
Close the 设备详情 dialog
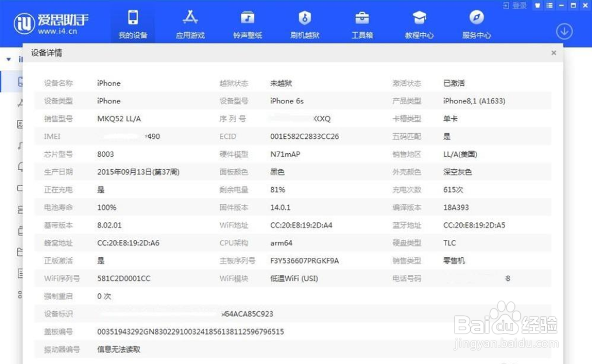tap(553, 53)
